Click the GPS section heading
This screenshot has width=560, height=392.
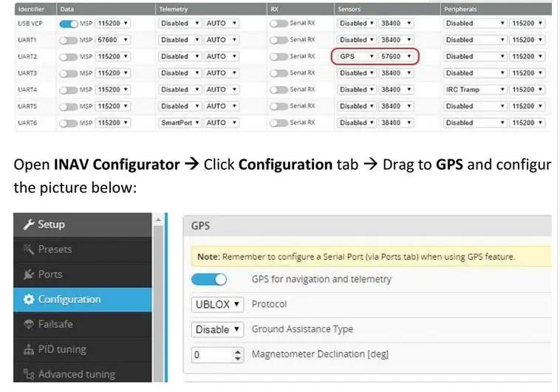(x=201, y=226)
